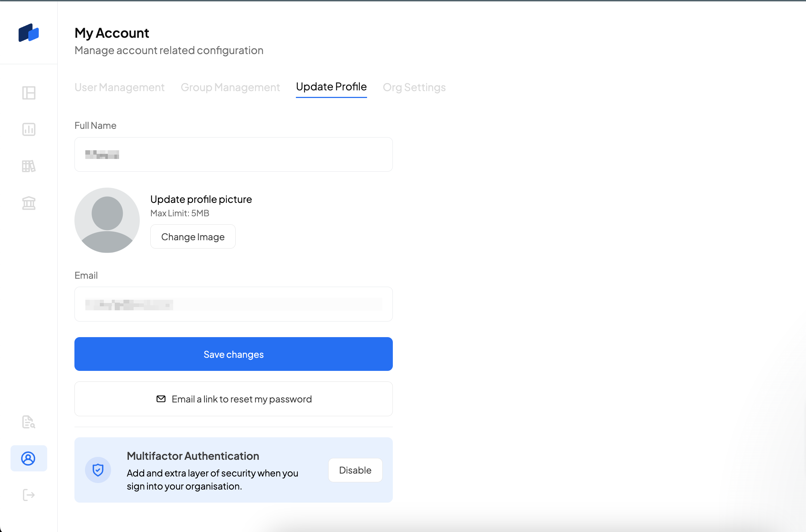Click into the Email input field

click(x=233, y=304)
